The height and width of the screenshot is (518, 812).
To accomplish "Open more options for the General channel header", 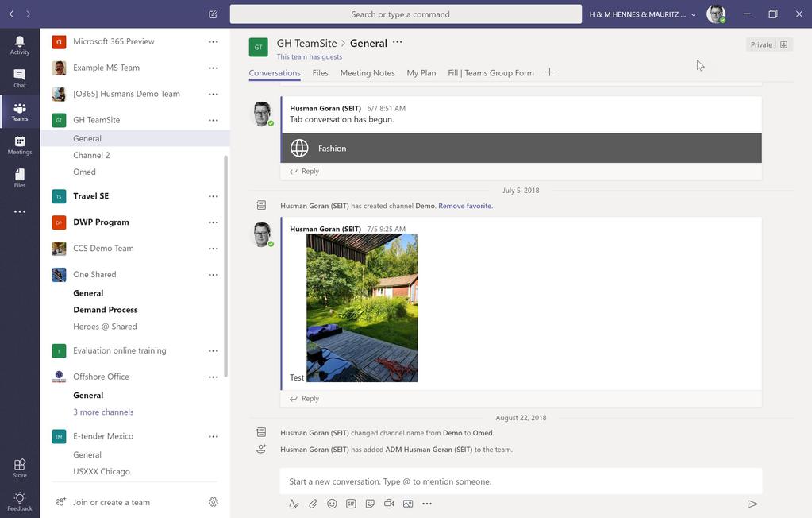I will [397, 43].
